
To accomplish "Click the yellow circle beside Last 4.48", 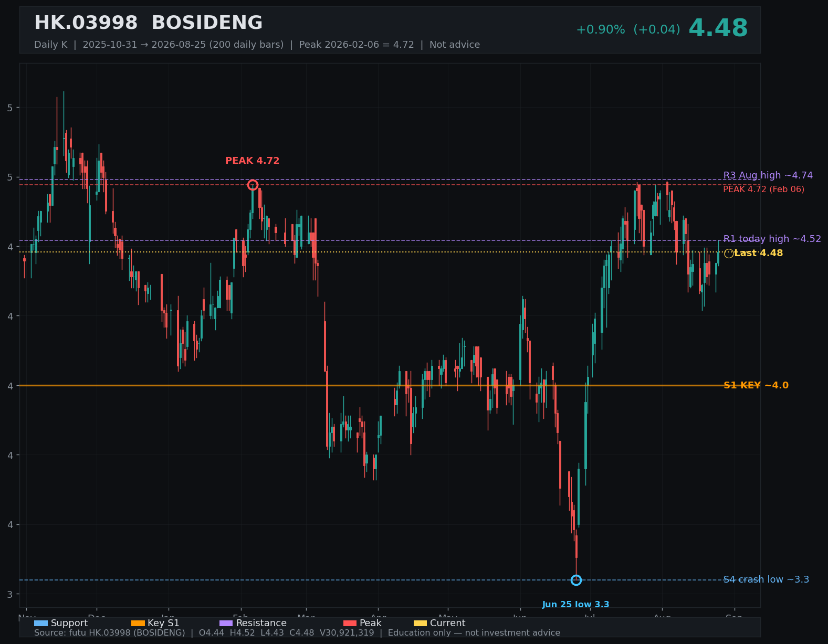I will point(729,254).
